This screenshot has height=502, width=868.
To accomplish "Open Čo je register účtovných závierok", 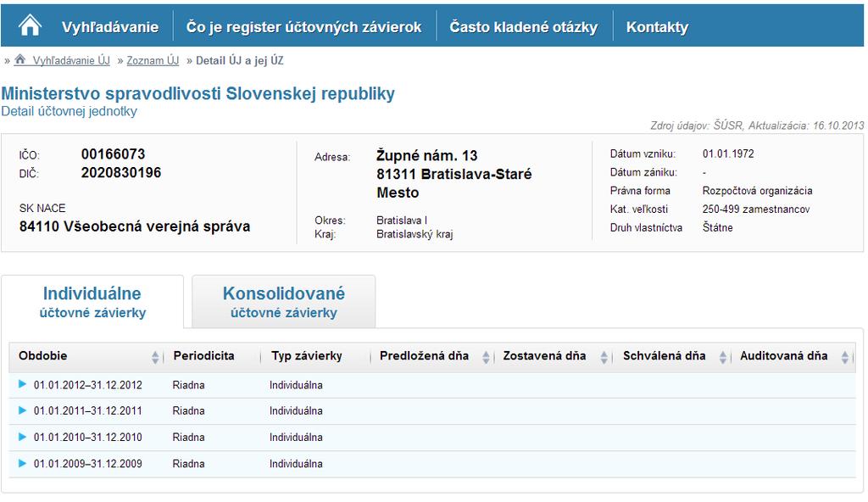I will coord(304,26).
